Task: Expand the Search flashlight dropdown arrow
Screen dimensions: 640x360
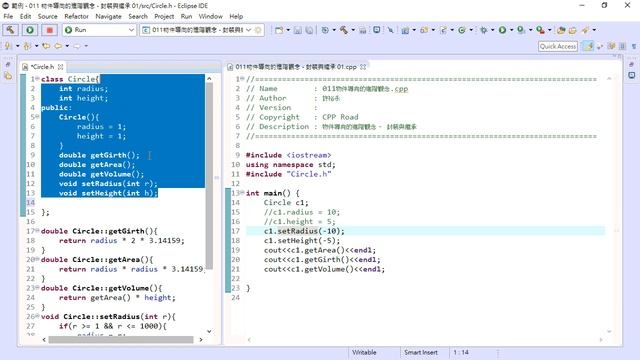Action: (x=594, y=30)
